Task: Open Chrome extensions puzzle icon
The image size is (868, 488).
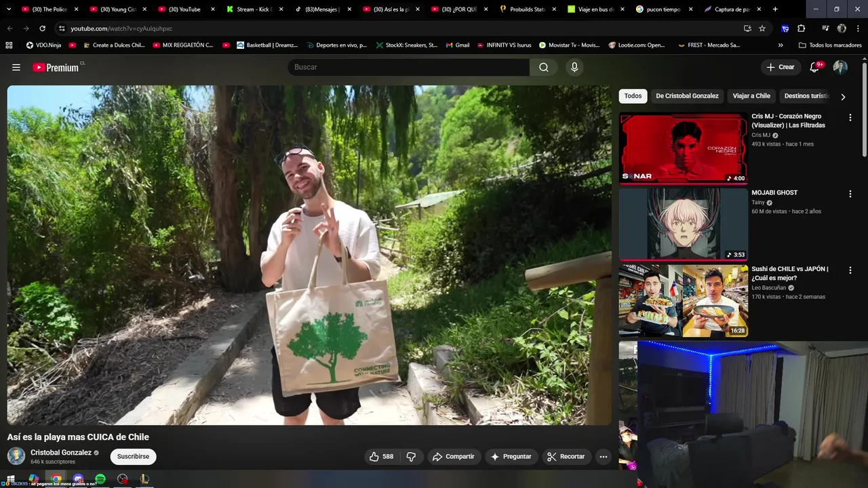Action: tap(801, 28)
